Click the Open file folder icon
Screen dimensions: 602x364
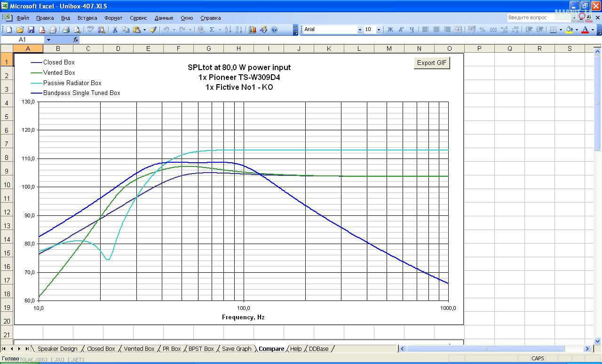pos(20,30)
